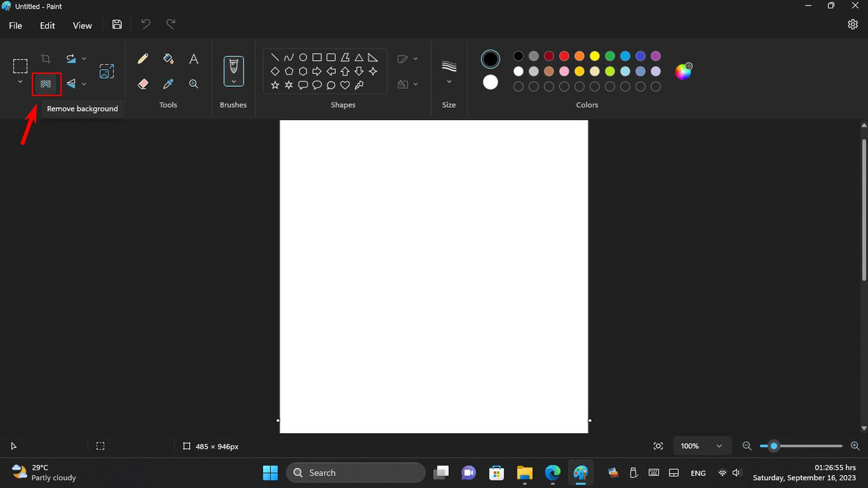Click the Rotate icon

71,59
